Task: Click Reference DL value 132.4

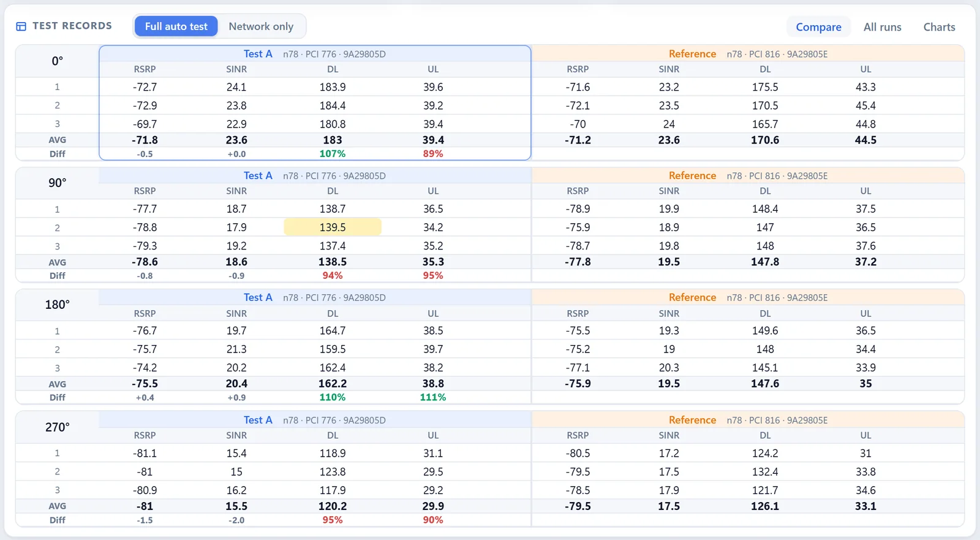Action: click(765, 472)
